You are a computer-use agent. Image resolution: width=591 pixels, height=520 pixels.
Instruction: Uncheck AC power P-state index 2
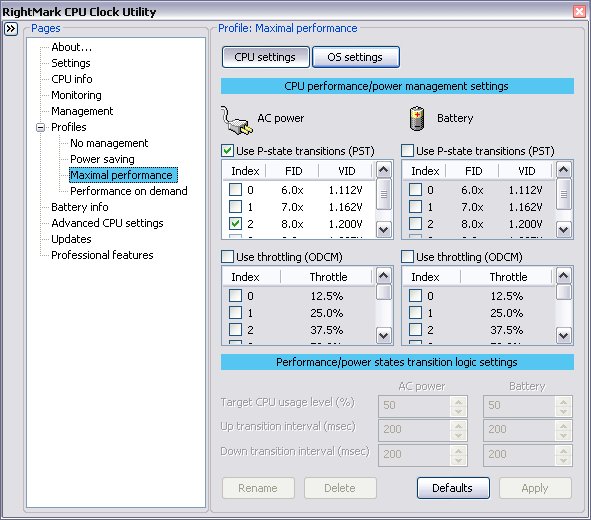(x=236, y=224)
